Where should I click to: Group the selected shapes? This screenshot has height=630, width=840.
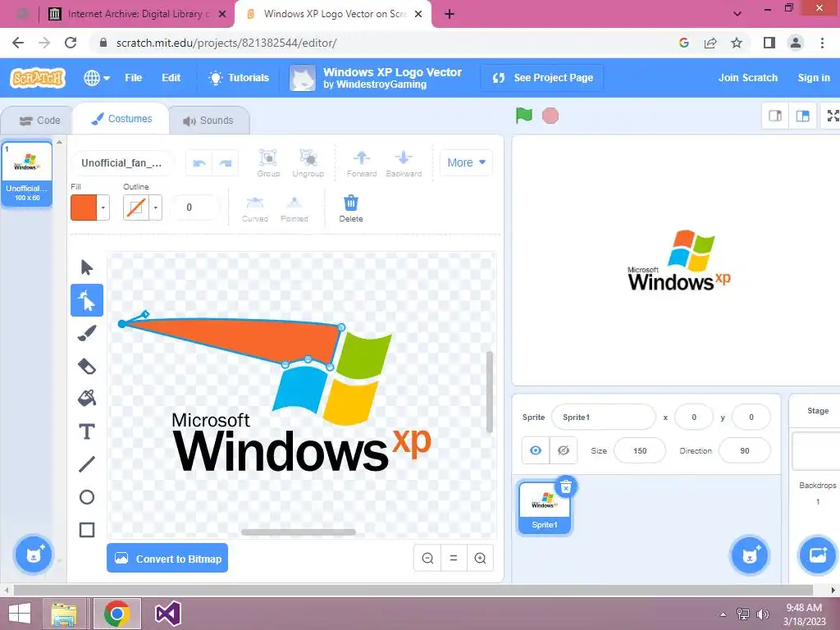pos(268,163)
